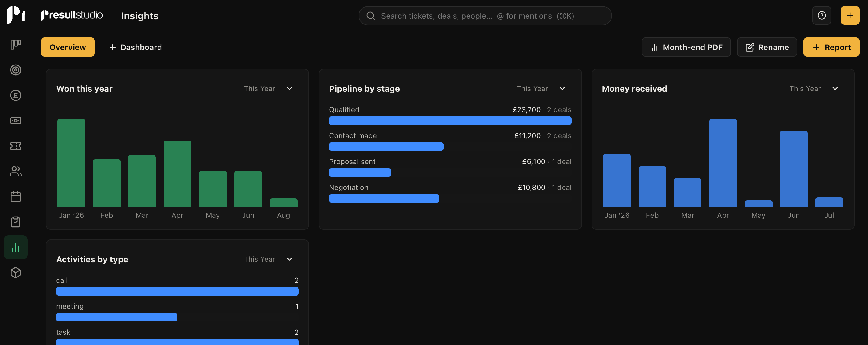Select the bar chart Insights sidebar icon
This screenshot has width=868, height=345.
pos(15,247)
